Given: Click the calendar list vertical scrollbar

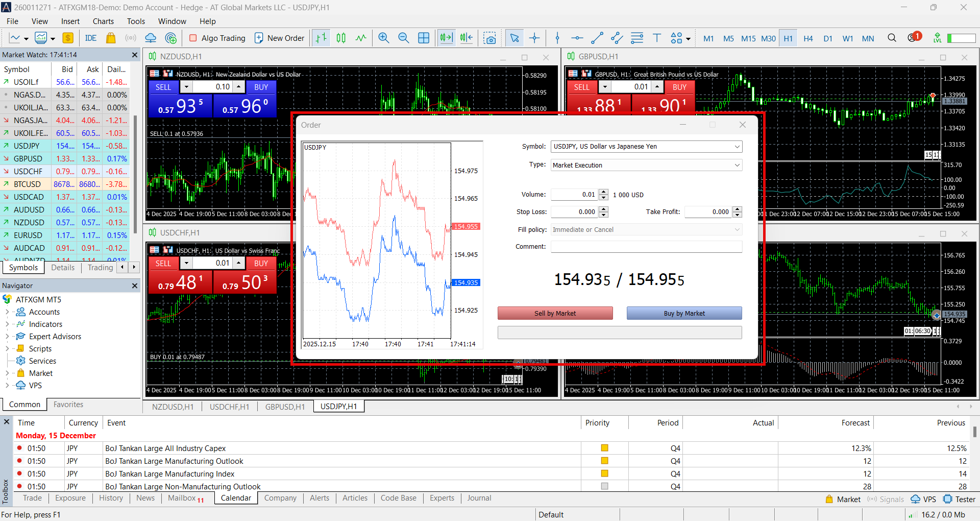Looking at the screenshot, I should (x=975, y=432).
